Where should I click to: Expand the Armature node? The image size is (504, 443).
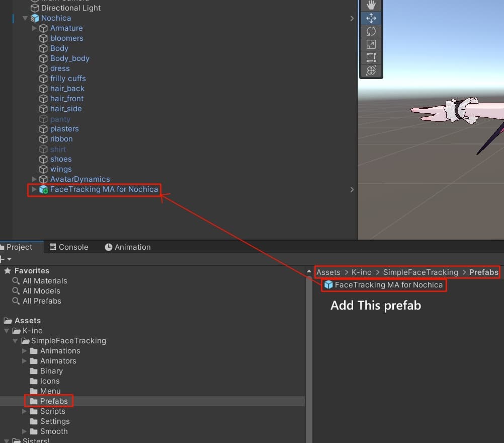[34, 28]
